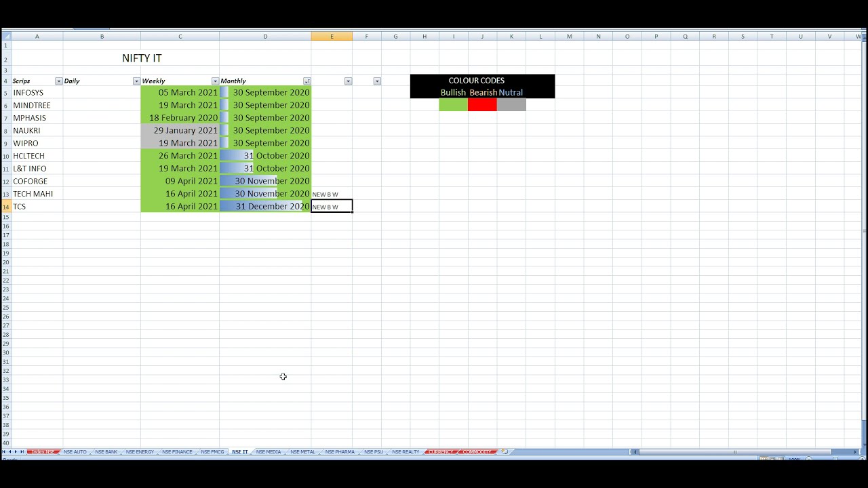This screenshot has width=868, height=488.
Task: Click the horizontal scrollbar right arrow
Action: (854, 452)
